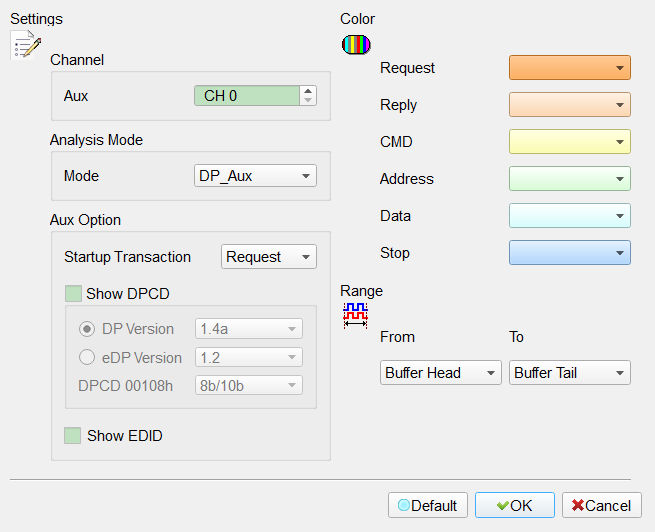This screenshot has height=532, width=655.
Task: Click the Color rainbow stripes icon
Action: tap(356, 45)
